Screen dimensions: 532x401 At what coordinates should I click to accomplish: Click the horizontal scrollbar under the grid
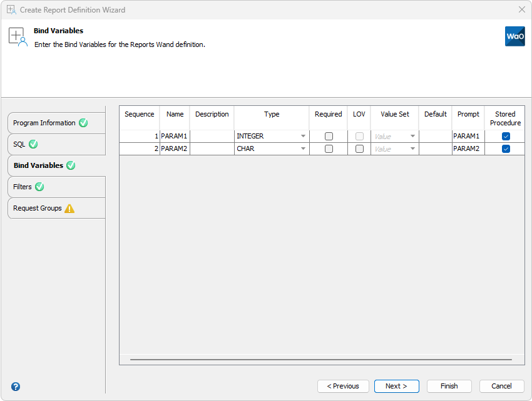click(x=320, y=360)
